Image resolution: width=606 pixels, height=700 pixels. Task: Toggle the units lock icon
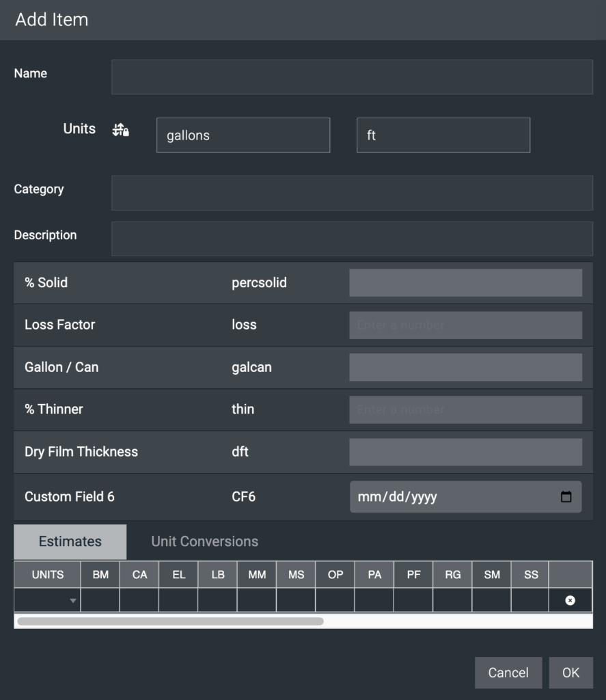pos(120,130)
